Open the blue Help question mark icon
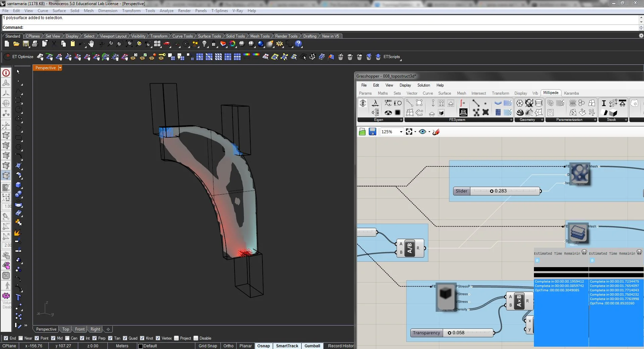Screen dimensions: 644x349 (298, 44)
